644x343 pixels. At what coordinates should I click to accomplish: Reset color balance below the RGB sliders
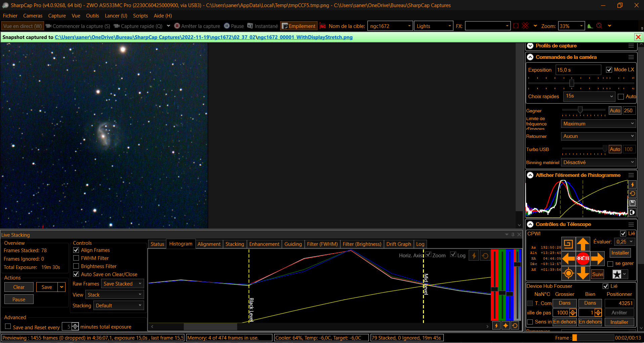[515, 326]
